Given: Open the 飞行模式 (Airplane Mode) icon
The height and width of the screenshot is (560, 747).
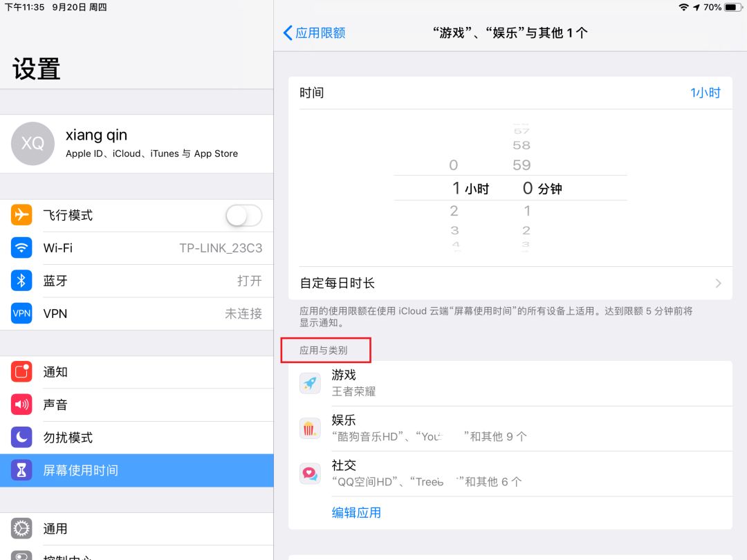Looking at the screenshot, I should pos(21,215).
